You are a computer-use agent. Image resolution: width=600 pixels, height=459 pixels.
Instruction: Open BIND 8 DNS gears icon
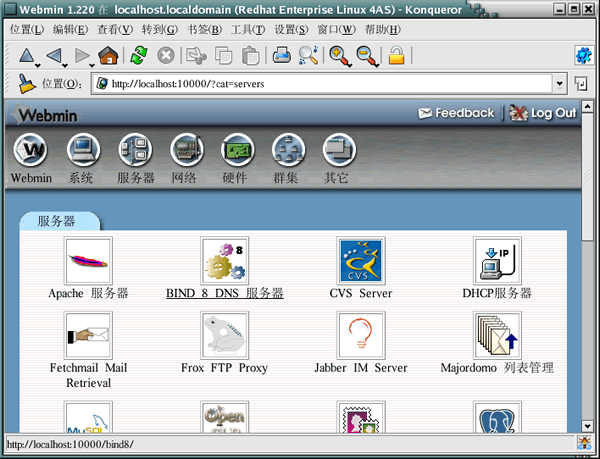coord(225,260)
